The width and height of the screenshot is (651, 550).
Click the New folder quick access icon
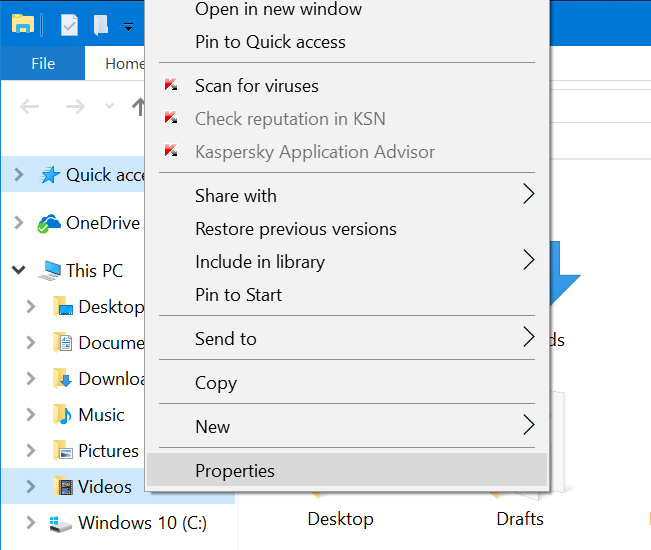(100, 25)
